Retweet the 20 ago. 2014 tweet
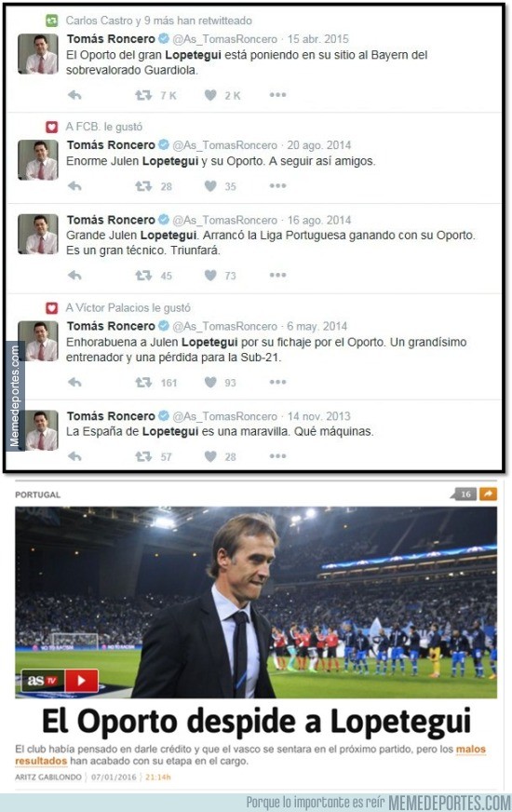The height and width of the screenshot is (812, 512). point(143,186)
